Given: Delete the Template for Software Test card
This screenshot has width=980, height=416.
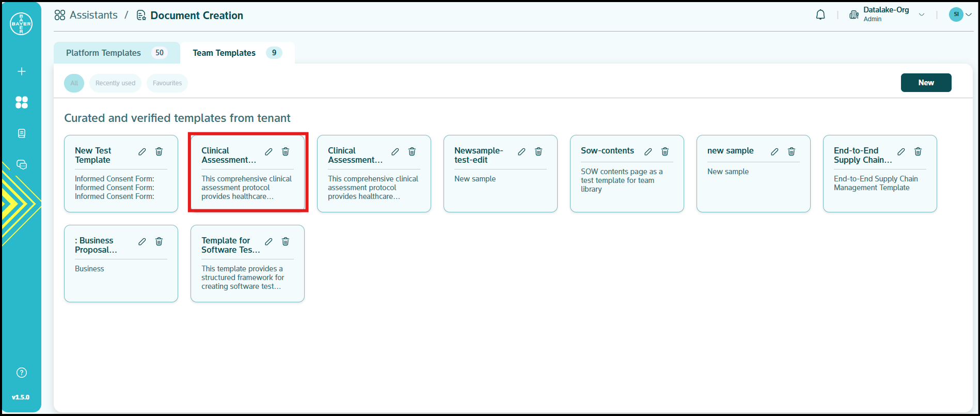Looking at the screenshot, I should (286, 241).
